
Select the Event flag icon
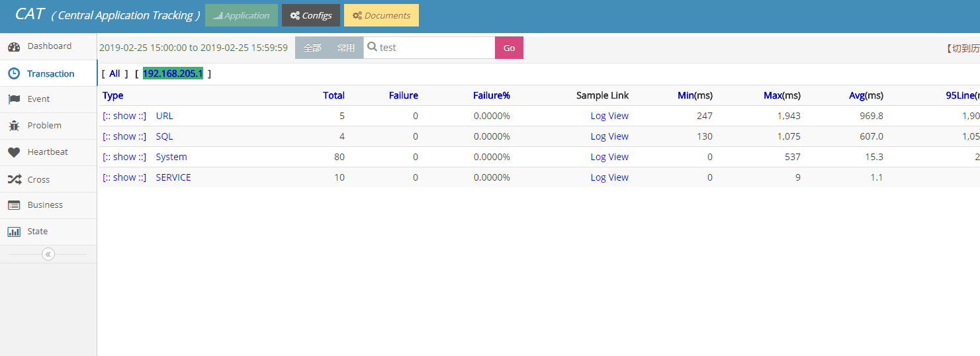14,99
